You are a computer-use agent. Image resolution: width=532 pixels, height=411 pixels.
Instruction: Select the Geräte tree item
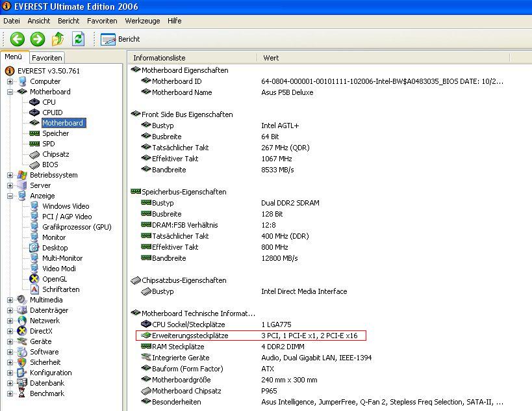click(41, 341)
